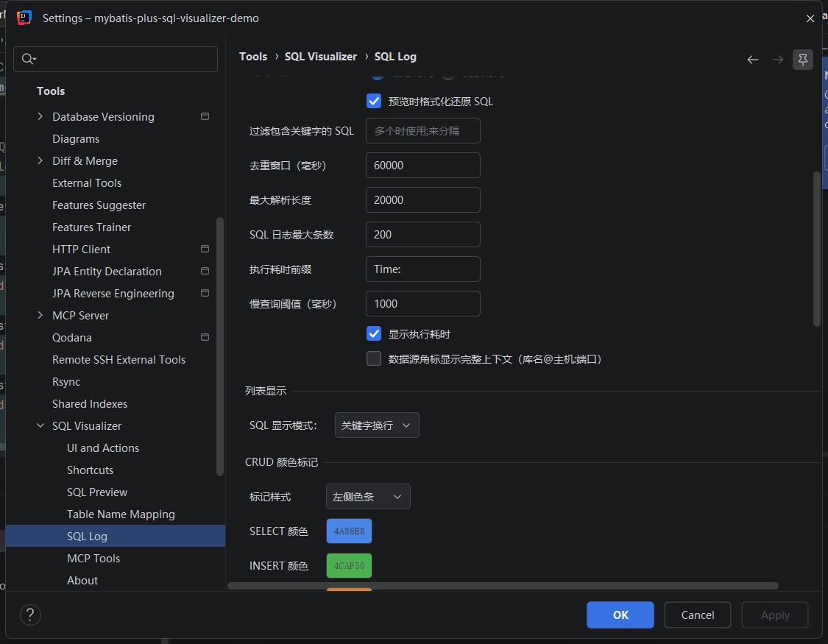The image size is (828, 644).
Task: Click the Apply button
Action: [x=775, y=615]
